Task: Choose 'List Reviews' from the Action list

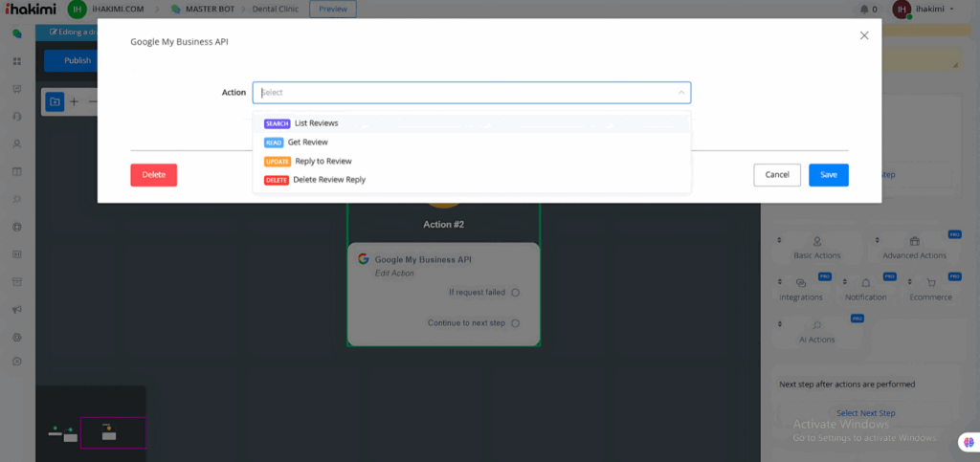Action: [316, 123]
